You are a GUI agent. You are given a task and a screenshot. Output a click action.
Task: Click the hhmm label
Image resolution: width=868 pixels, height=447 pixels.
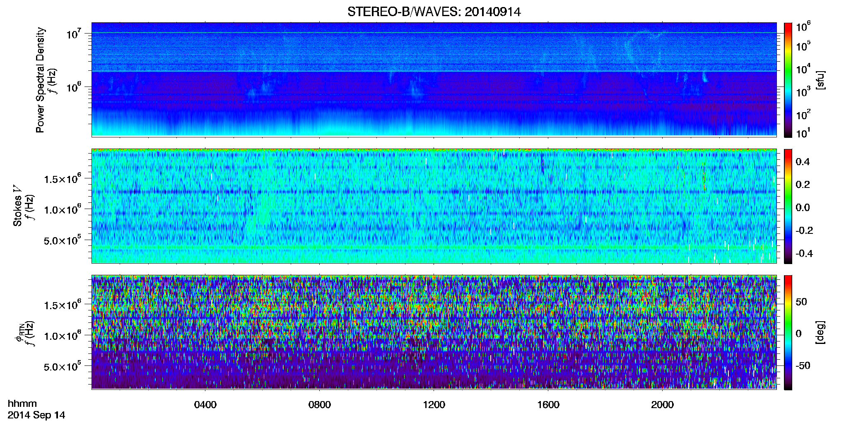click(x=22, y=404)
